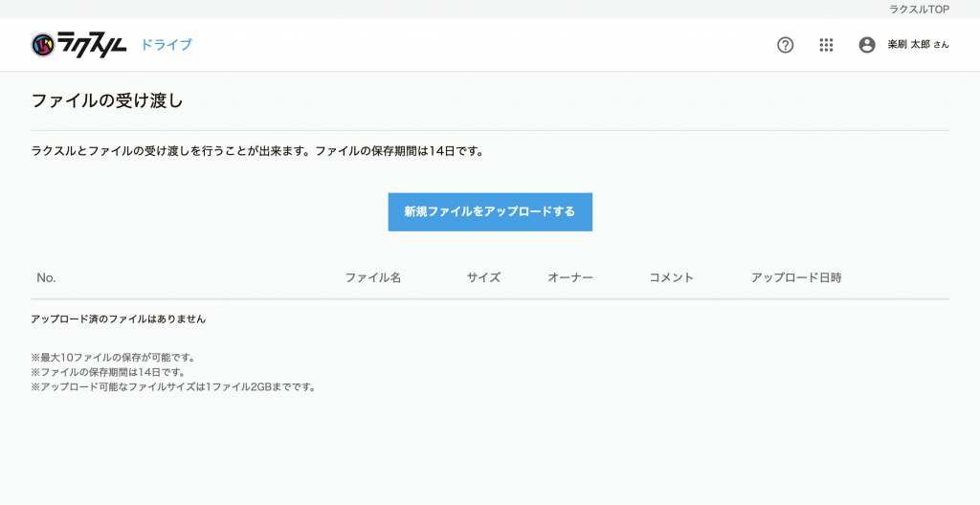This screenshot has width=980, height=505.
Task: Click the ファイルの受け渡し page heading
Action: (106, 100)
